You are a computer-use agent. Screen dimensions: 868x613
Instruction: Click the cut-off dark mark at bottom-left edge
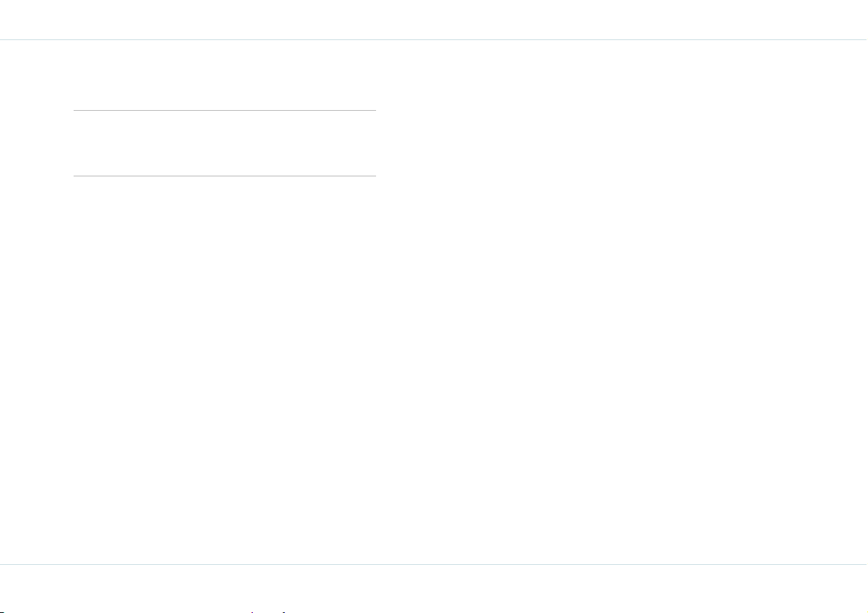point(2,612)
